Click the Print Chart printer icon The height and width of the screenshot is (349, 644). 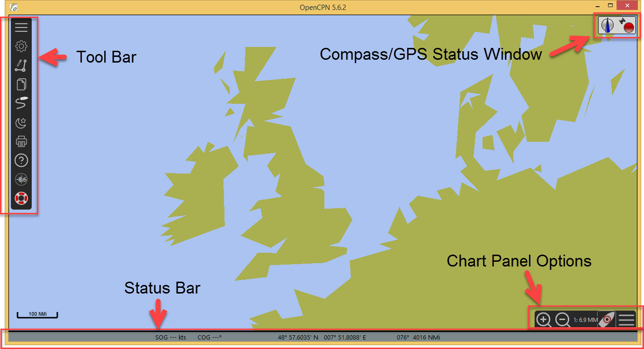coord(21,141)
